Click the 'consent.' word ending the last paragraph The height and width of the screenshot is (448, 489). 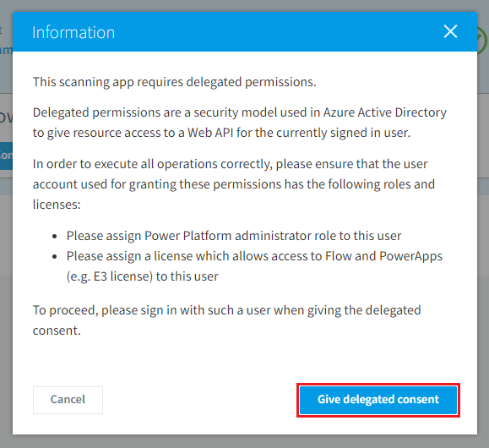point(57,331)
